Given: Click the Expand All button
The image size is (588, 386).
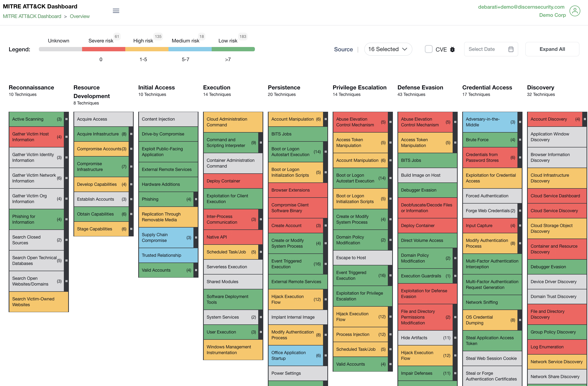Looking at the screenshot, I should coord(552,49).
